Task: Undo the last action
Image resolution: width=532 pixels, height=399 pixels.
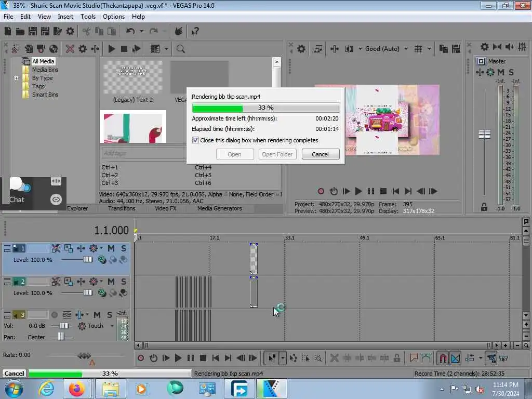Action: 130,32
